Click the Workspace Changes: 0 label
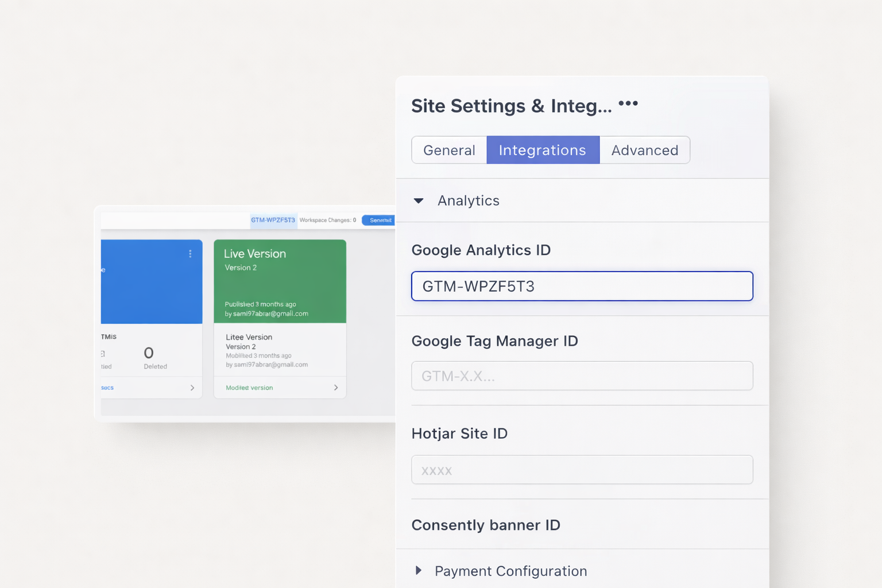The width and height of the screenshot is (882, 588). [x=327, y=220]
